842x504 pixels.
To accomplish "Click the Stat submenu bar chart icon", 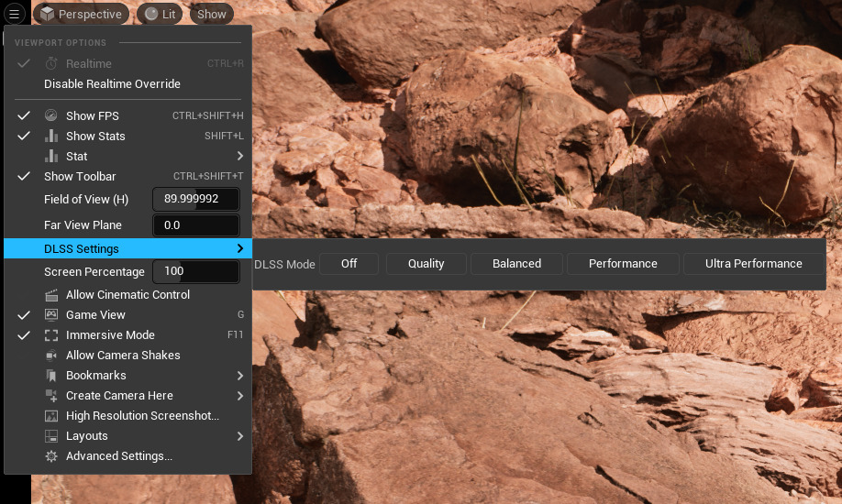I will (51, 156).
